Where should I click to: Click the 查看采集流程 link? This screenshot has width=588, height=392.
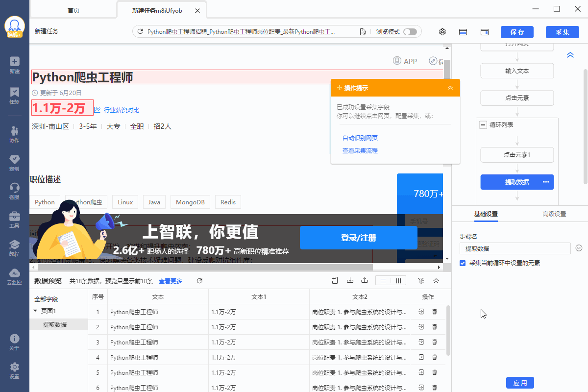click(x=360, y=151)
